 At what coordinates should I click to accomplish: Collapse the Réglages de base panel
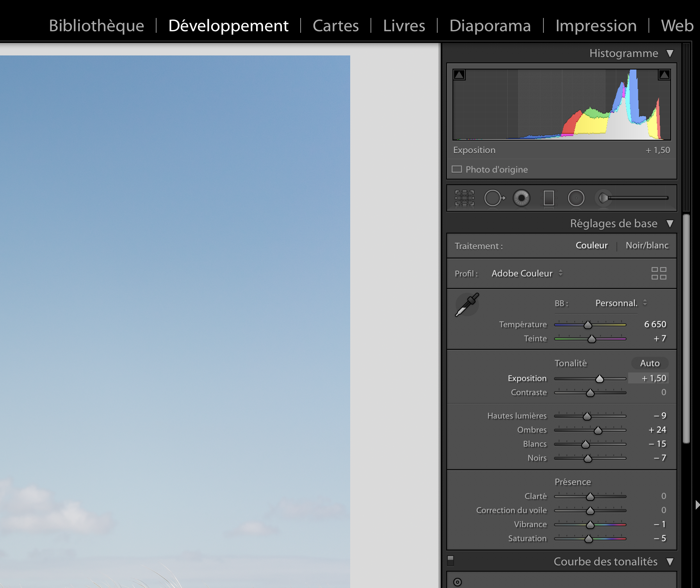pyautogui.click(x=670, y=224)
